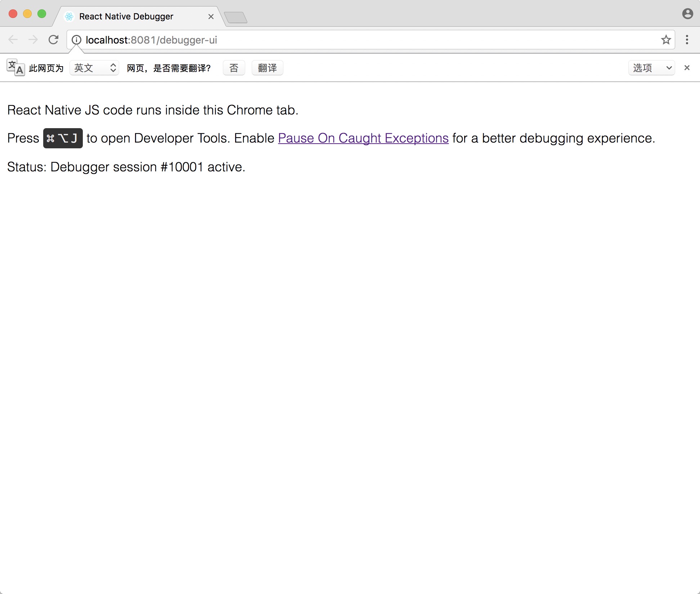Dismiss the translate bar with X

pyautogui.click(x=687, y=68)
